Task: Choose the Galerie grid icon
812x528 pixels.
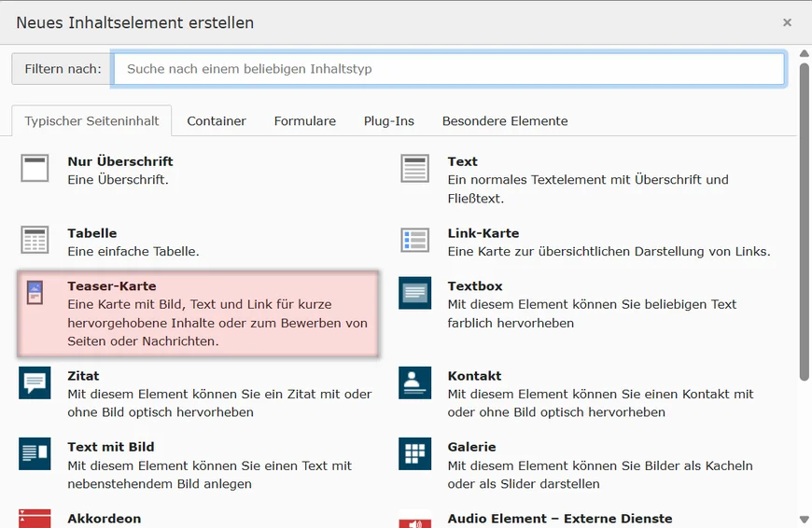Action: [414, 453]
